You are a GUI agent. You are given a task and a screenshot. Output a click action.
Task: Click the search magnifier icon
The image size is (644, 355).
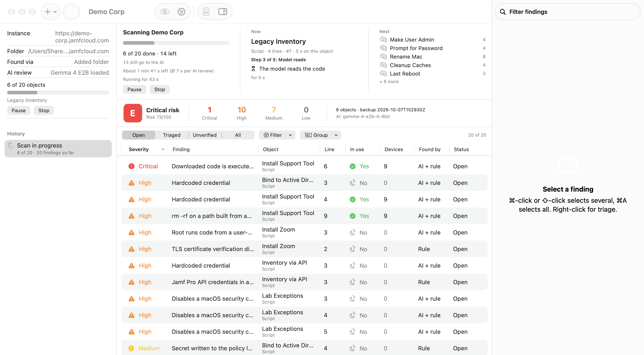click(x=503, y=12)
